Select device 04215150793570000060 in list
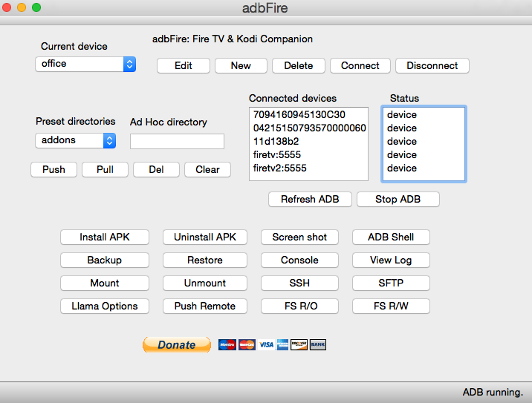The width and height of the screenshot is (532, 403). tap(308, 128)
